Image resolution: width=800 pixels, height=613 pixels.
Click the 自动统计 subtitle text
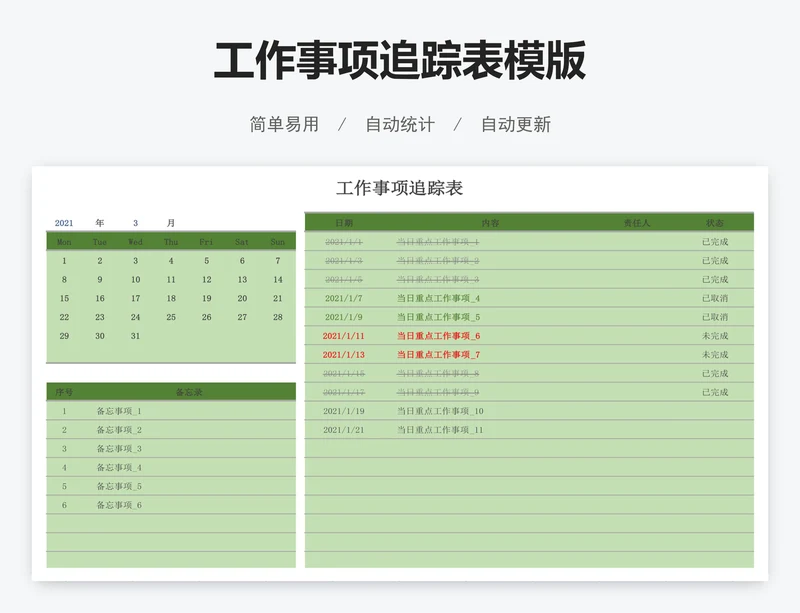[400, 125]
